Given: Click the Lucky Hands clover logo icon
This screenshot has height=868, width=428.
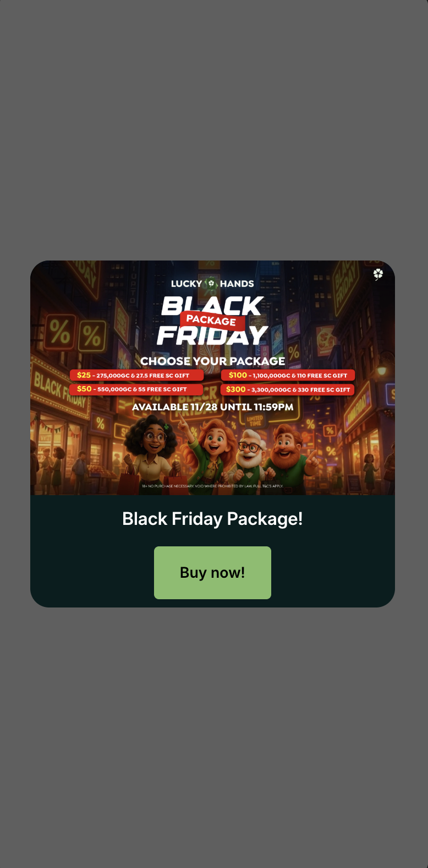Looking at the screenshot, I should (211, 284).
